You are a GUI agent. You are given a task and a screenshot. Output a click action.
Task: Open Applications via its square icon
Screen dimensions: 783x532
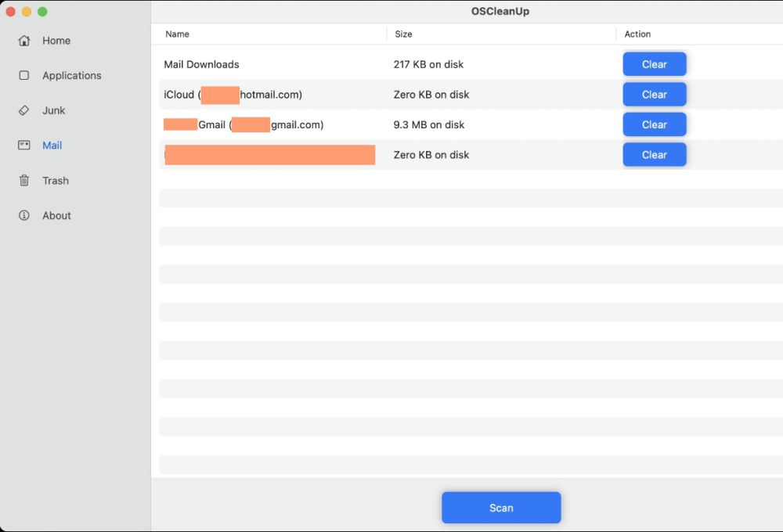point(24,76)
